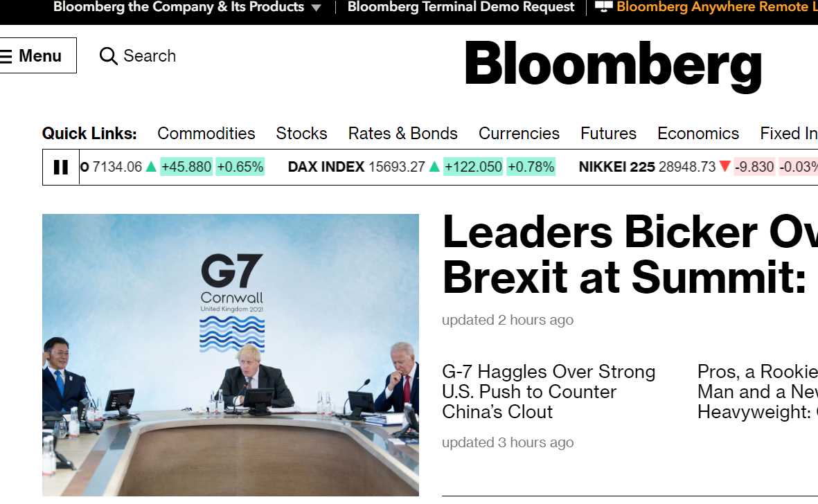This screenshot has height=504, width=818.
Task: Click Bloomberg Terminal Demo Request link
Action: [x=461, y=7]
